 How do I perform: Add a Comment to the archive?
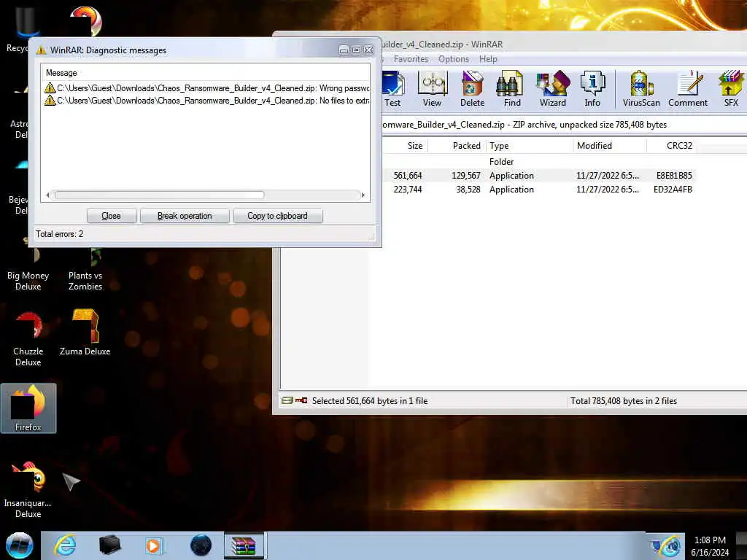[687, 88]
